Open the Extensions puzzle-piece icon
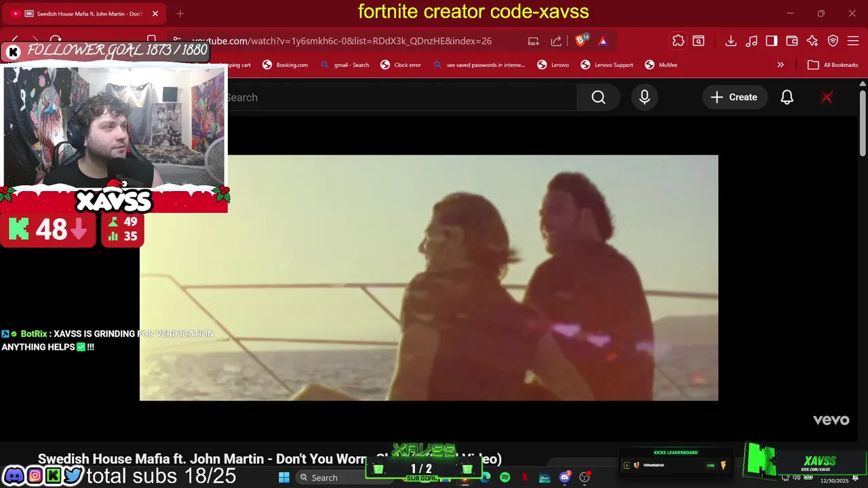The height and width of the screenshot is (488, 868). coord(678,41)
